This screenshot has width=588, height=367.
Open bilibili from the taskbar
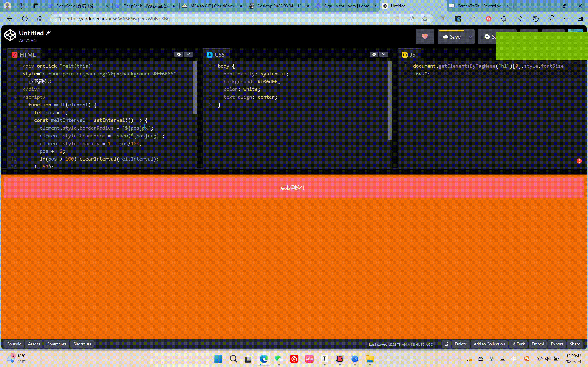(x=309, y=359)
